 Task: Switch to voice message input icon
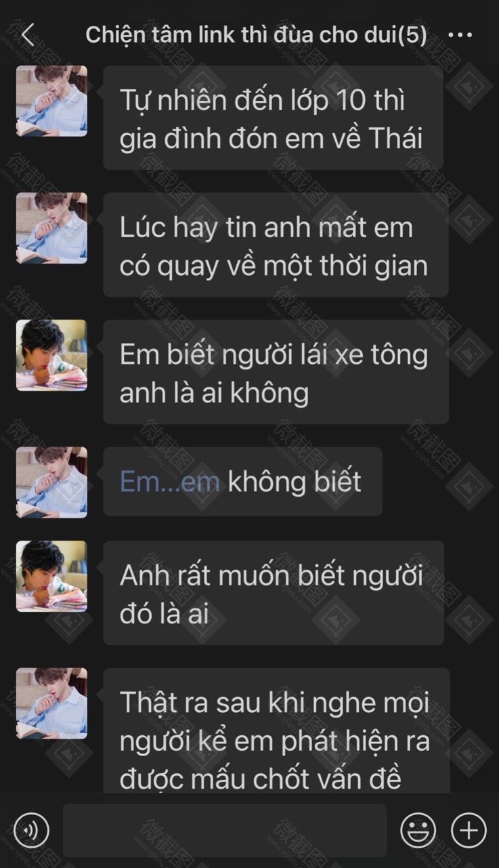tap(31, 829)
